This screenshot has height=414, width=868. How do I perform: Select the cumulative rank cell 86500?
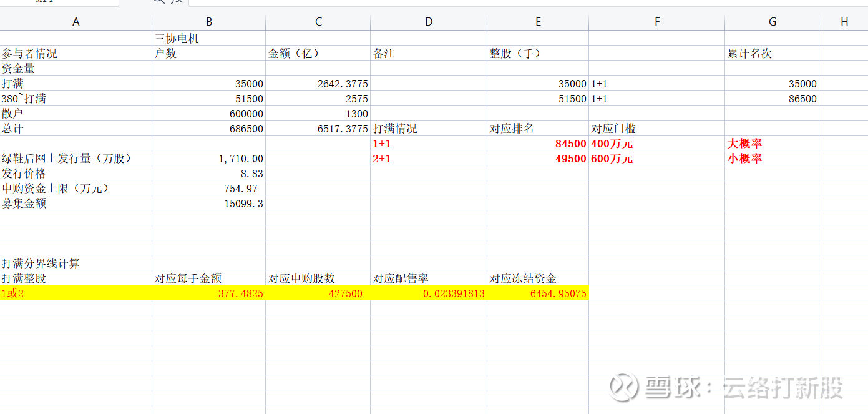(772, 98)
